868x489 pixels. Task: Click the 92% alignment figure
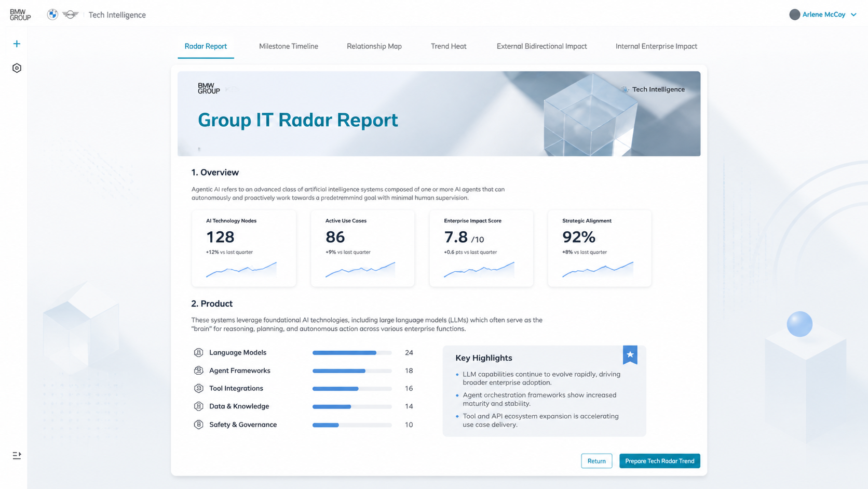(x=579, y=237)
